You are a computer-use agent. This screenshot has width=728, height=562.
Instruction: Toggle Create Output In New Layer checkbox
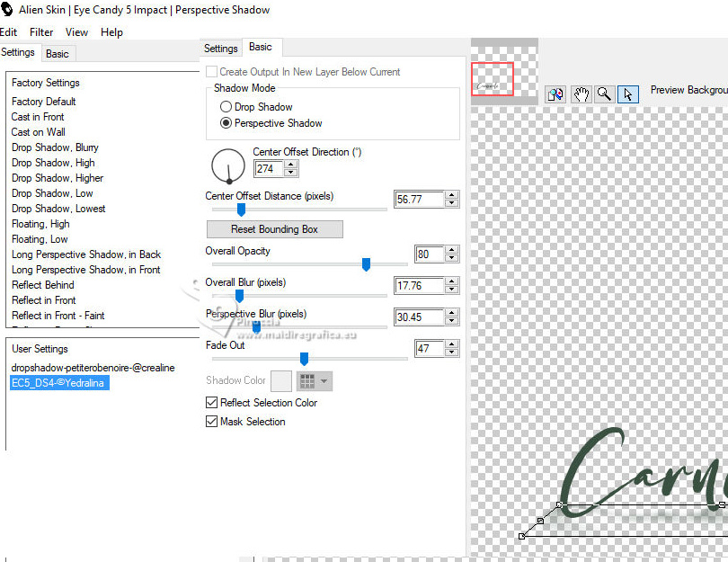(x=211, y=72)
